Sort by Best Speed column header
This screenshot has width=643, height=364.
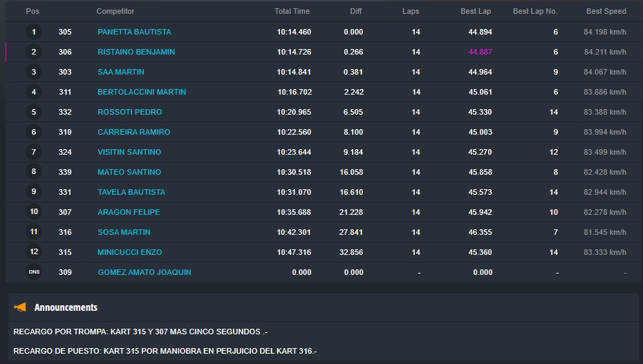606,11
